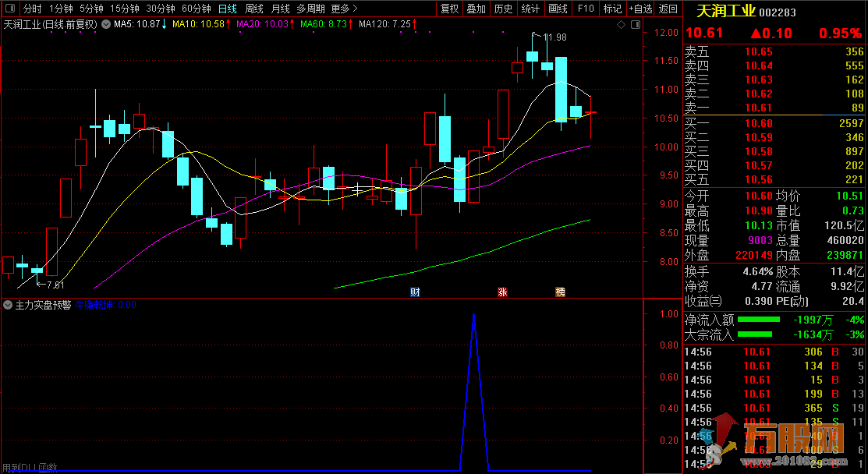Click the 涨 marker on the timeline
868x474 pixels.
tap(502, 292)
